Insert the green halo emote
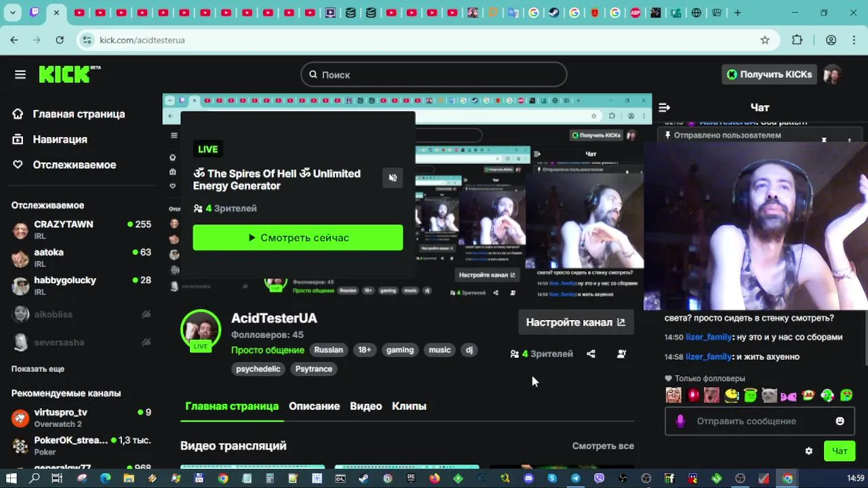This screenshot has width=868, height=488. pos(750,395)
